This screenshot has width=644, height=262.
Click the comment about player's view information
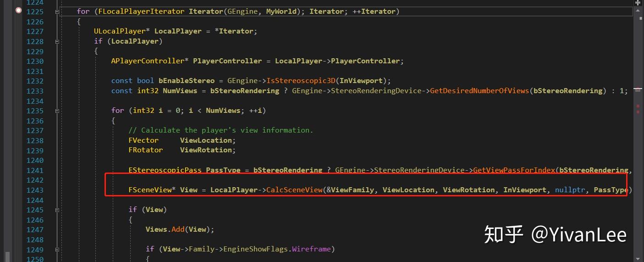pos(221,130)
